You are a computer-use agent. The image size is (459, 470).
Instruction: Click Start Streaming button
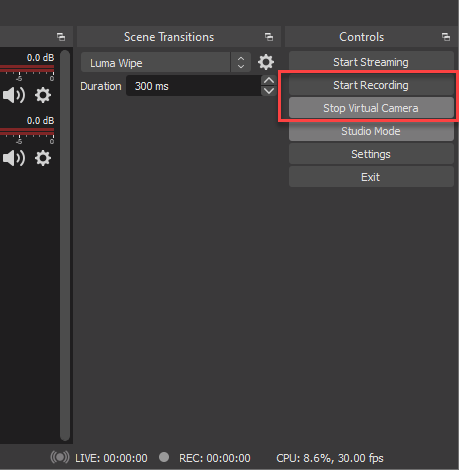[371, 62]
